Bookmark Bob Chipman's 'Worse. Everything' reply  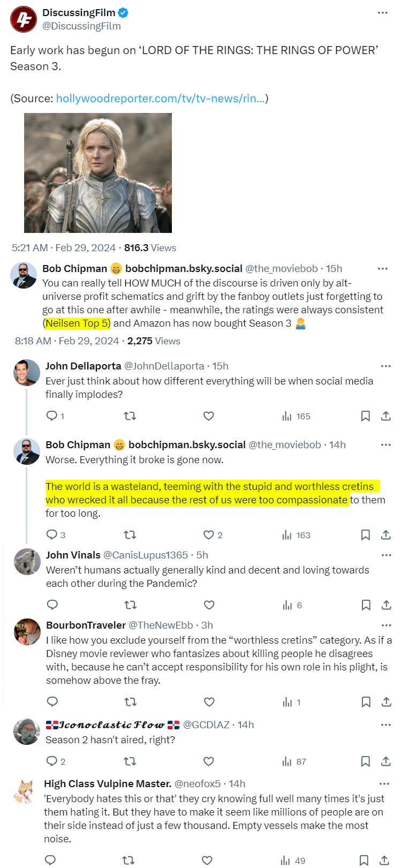click(x=365, y=535)
